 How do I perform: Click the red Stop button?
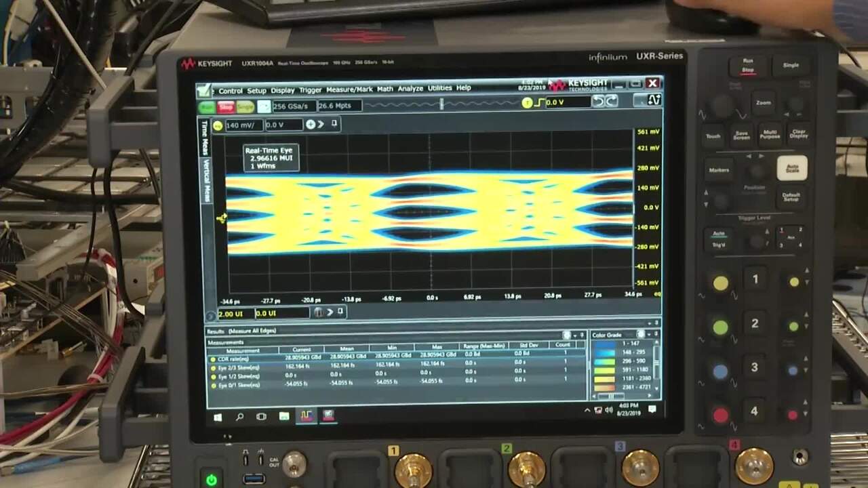click(x=226, y=107)
